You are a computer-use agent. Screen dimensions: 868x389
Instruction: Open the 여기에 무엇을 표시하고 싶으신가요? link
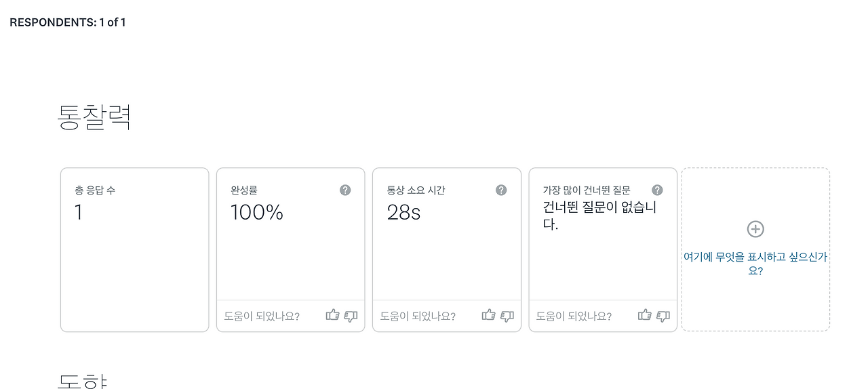755,264
